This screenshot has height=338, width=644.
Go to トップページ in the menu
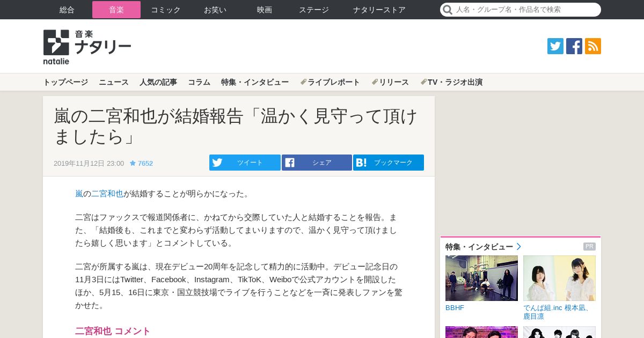point(65,82)
